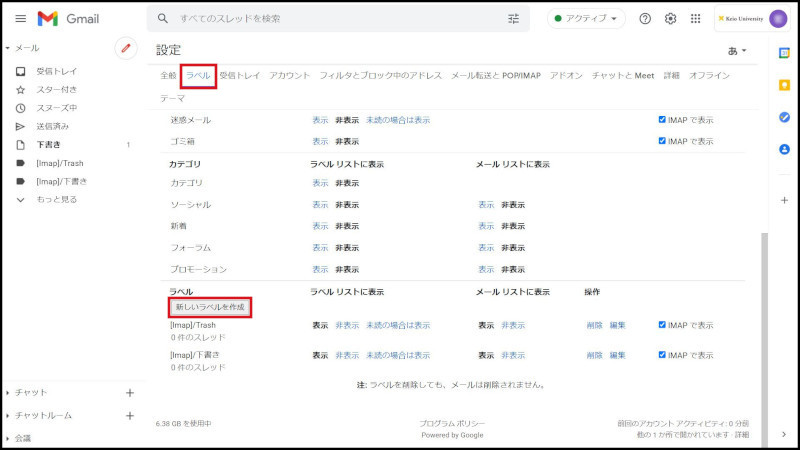Click the 新しいラベルを作成 button
800x450 pixels.
coord(209,306)
